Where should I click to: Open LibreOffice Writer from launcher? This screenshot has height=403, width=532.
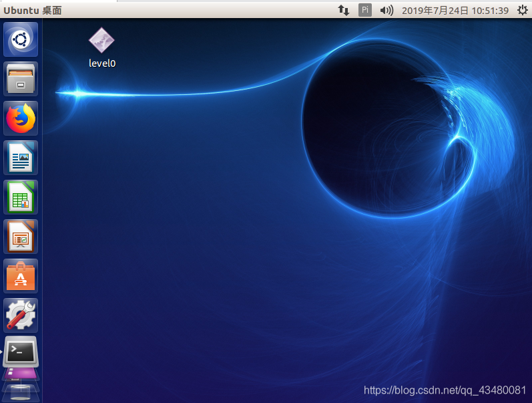coord(21,158)
